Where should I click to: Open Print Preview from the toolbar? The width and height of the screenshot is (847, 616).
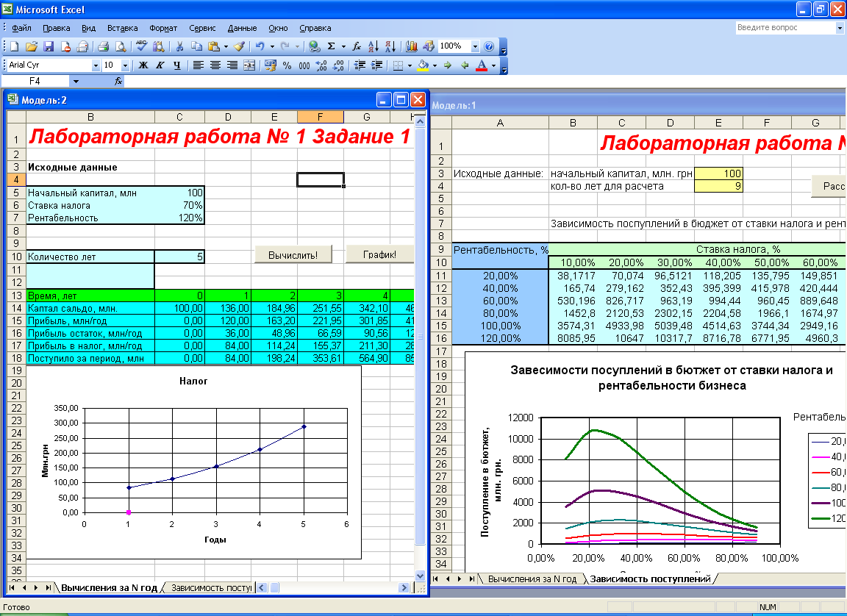coord(120,46)
